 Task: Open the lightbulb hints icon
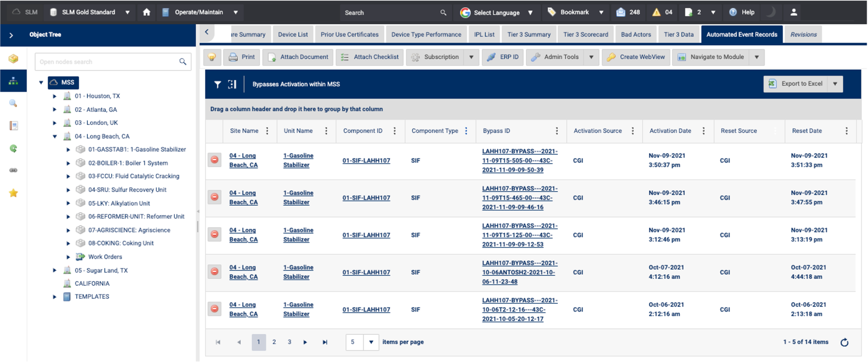212,57
